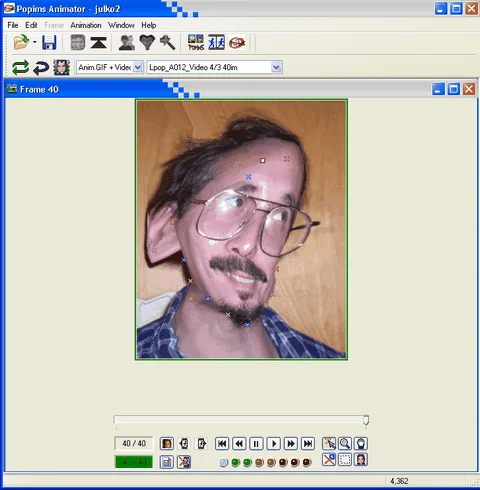This screenshot has height=490, width=480.
Task: Click the face photo in Frame 40
Action: (241, 230)
